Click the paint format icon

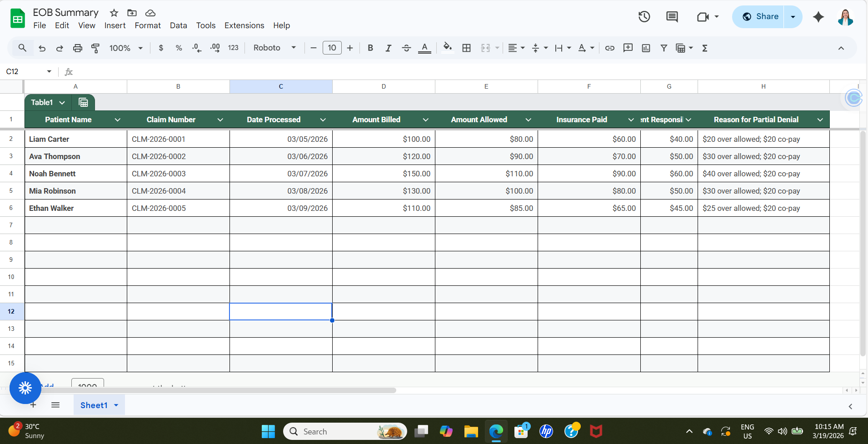[95, 48]
